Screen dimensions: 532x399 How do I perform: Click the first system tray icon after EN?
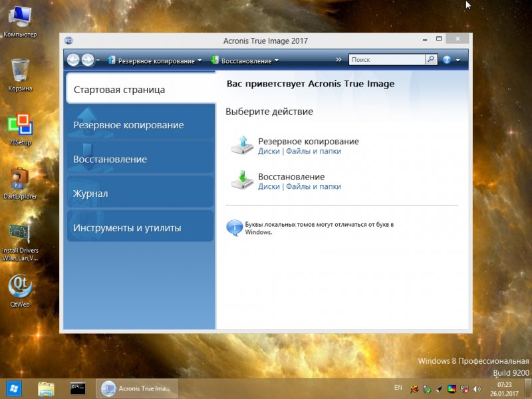click(x=414, y=389)
